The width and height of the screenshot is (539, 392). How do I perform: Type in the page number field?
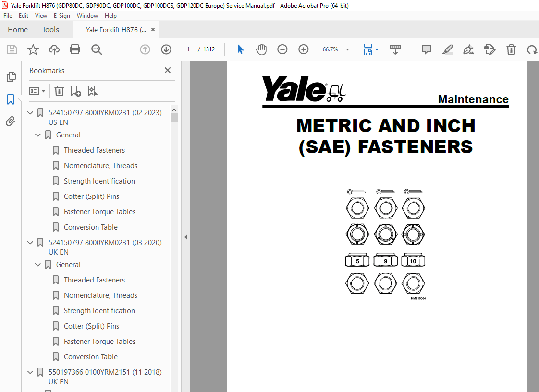click(188, 49)
